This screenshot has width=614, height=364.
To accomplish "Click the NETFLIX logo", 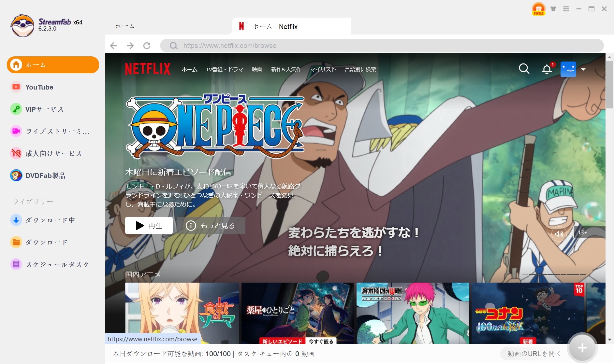I will (x=148, y=69).
